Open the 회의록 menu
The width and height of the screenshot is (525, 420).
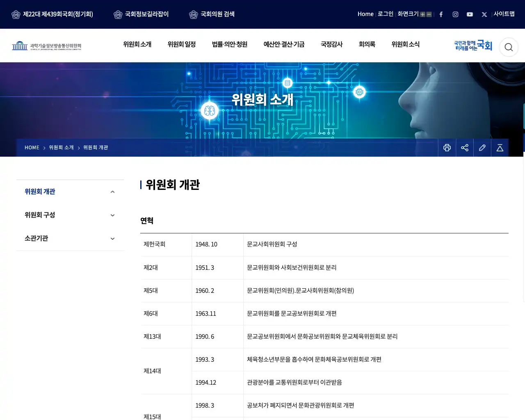367,44
